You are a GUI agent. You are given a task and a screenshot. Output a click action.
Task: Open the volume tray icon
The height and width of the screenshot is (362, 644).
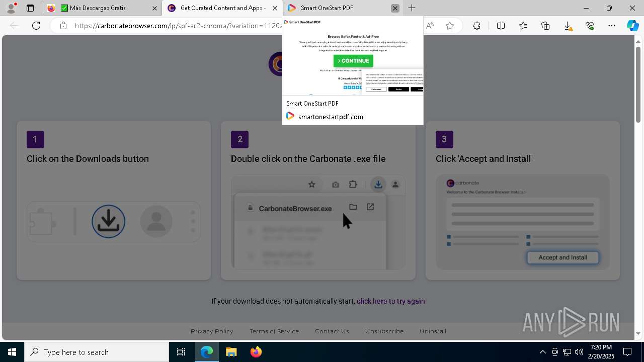click(579, 352)
